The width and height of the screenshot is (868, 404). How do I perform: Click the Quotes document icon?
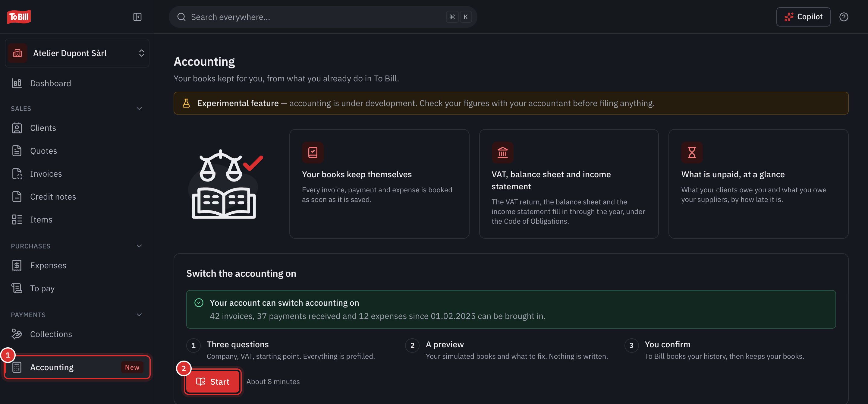[x=17, y=151]
